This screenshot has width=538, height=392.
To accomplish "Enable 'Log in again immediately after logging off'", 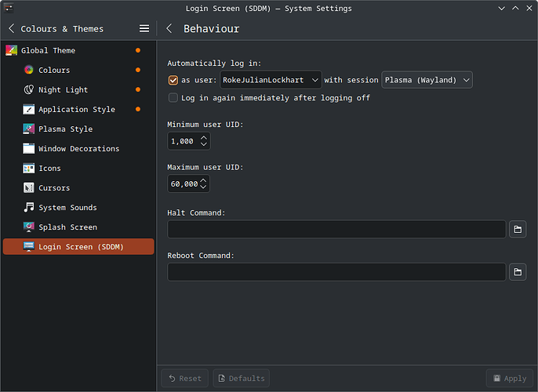I will (173, 98).
